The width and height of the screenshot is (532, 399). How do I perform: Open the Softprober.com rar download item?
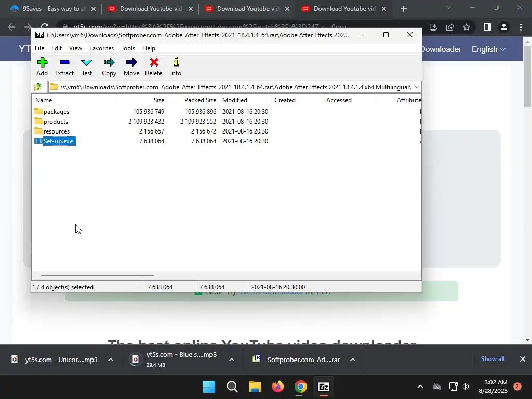pyautogui.click(x=296, y=360)
